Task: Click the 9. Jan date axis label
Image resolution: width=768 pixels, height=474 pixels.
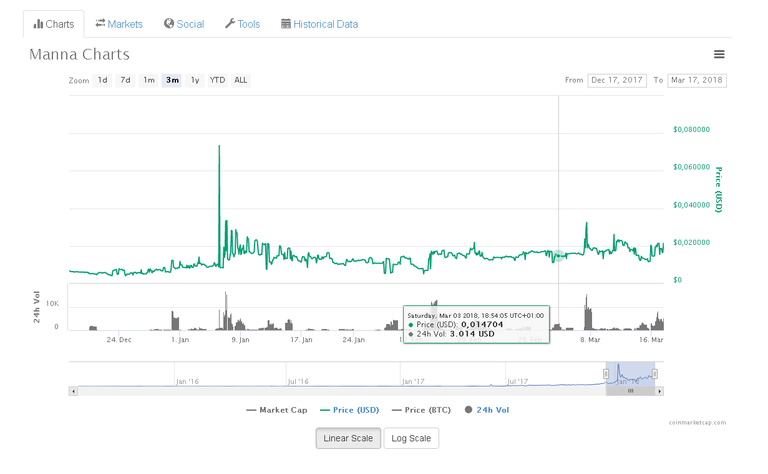Action: tap(240, 339)
